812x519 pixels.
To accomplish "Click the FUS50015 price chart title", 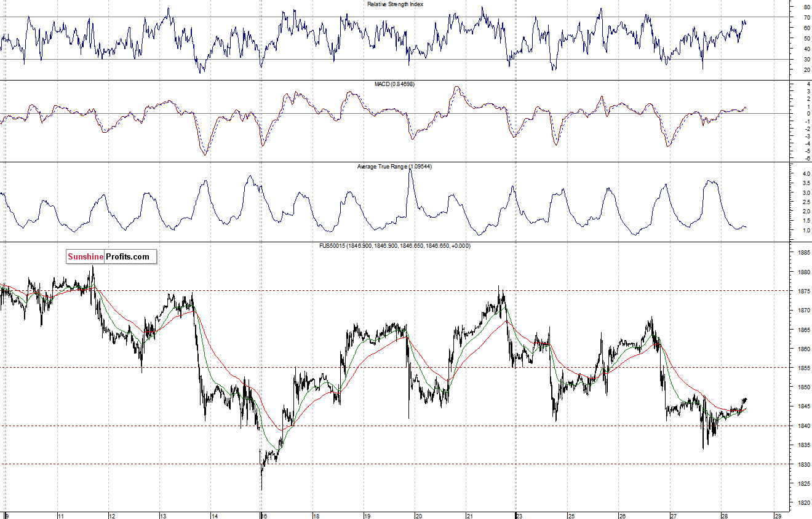I will click(x=394, y=246).
